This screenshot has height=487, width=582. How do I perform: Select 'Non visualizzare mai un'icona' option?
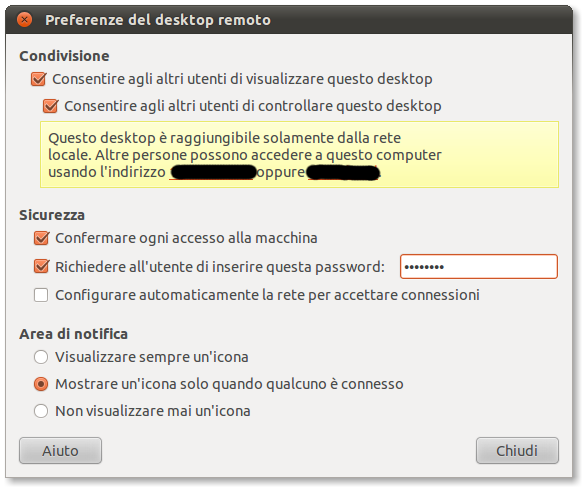pyautogui.click(x=41, y=411)
